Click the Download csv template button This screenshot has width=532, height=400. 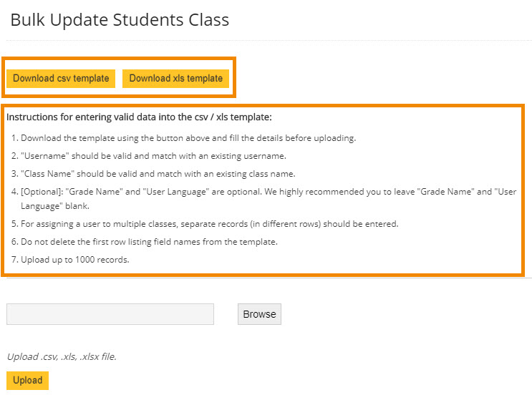pyautogui.click(x=61, y=79)
